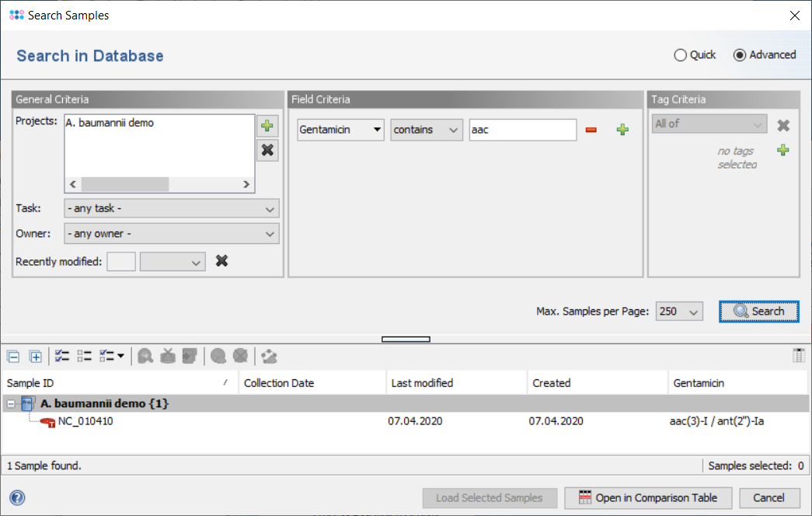Click the uncheck all samples icon
Image resolution: width=812 pixels, height=516 pixels.
(x=84, y=357)
